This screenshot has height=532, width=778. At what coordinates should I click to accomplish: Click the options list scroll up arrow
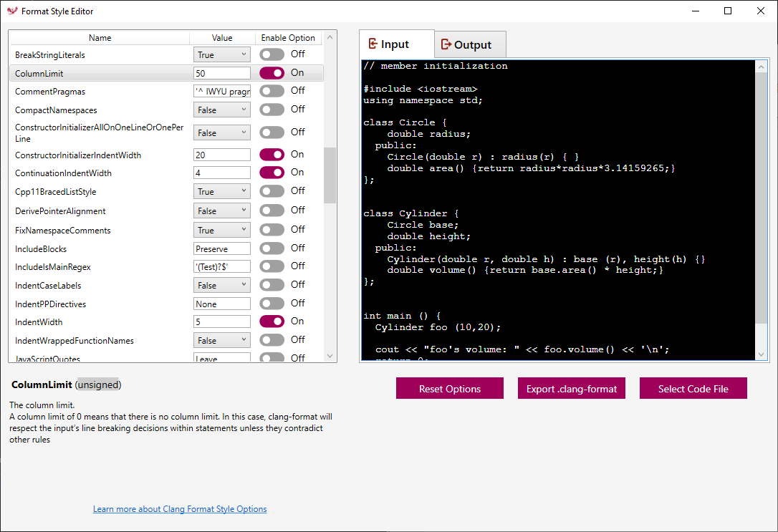point(330,37)
